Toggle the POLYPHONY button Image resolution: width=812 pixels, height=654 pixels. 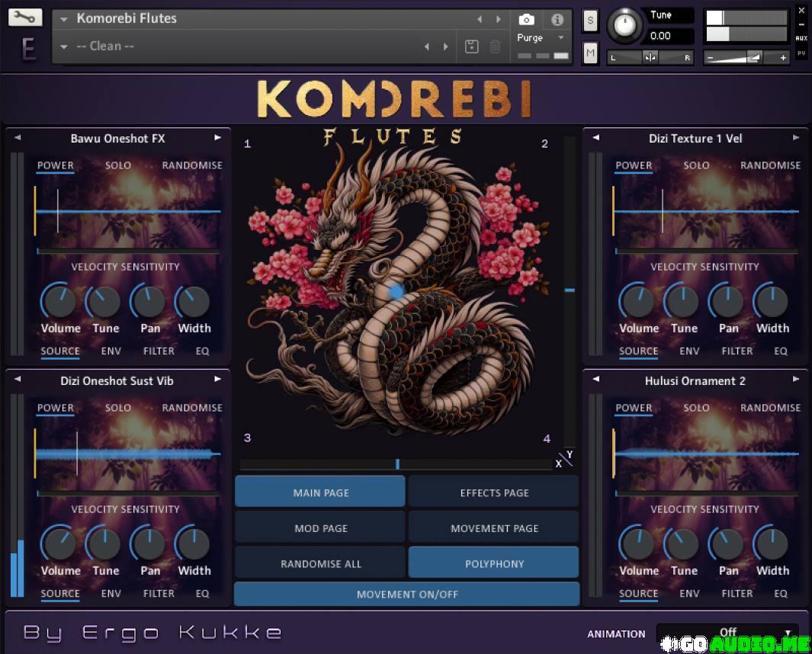coord(493,563)
